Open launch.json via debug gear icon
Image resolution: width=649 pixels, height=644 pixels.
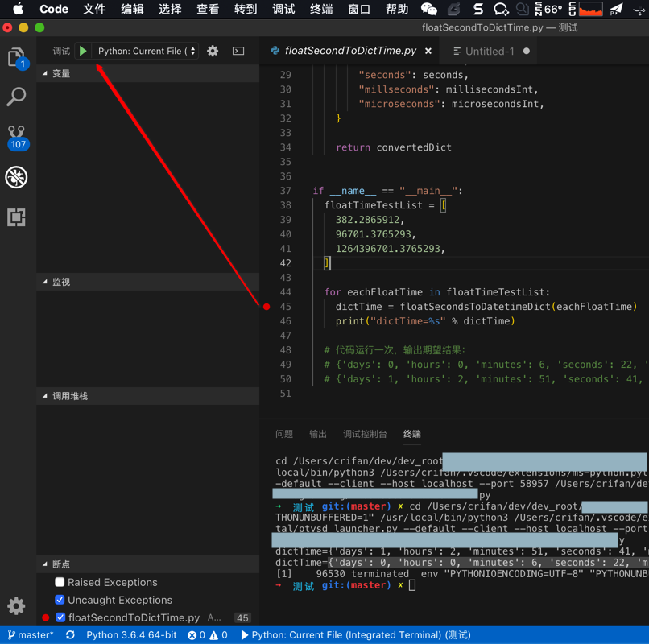[x=213, y=51]
